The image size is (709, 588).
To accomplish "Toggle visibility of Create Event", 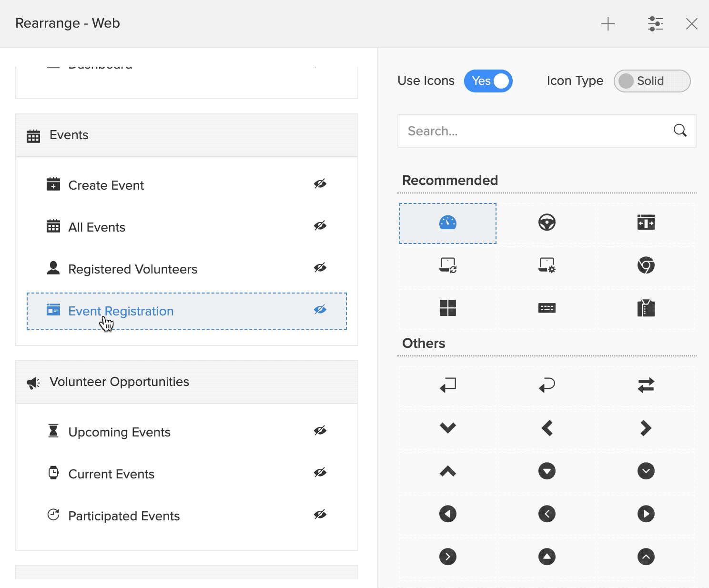I will [320, 184].
